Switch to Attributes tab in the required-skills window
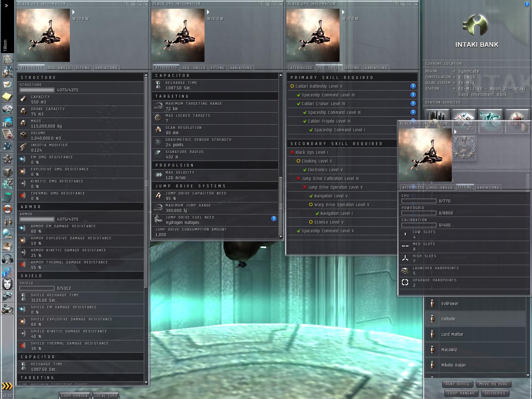Screen dimensions: 532x399 [x=301, y=68]
